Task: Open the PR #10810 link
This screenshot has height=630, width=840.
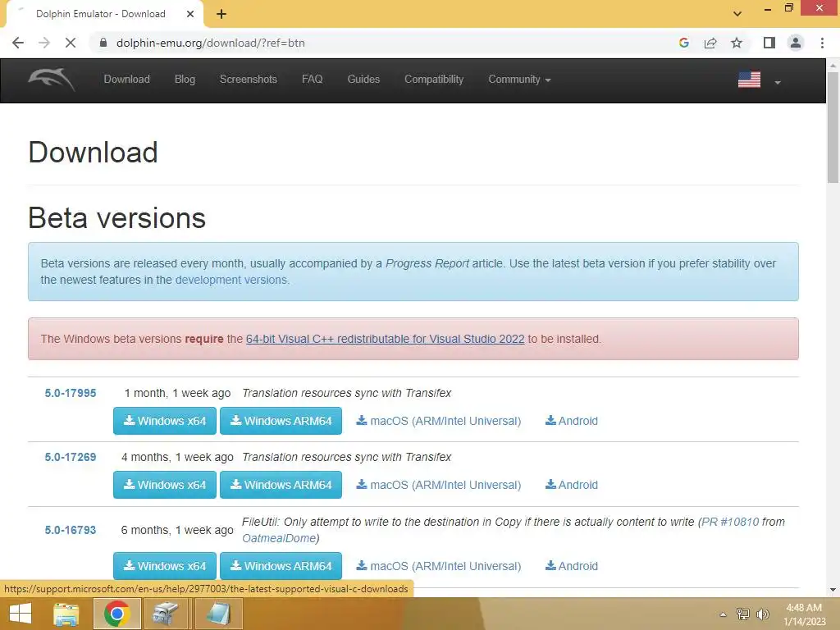Action: (730, 522)
